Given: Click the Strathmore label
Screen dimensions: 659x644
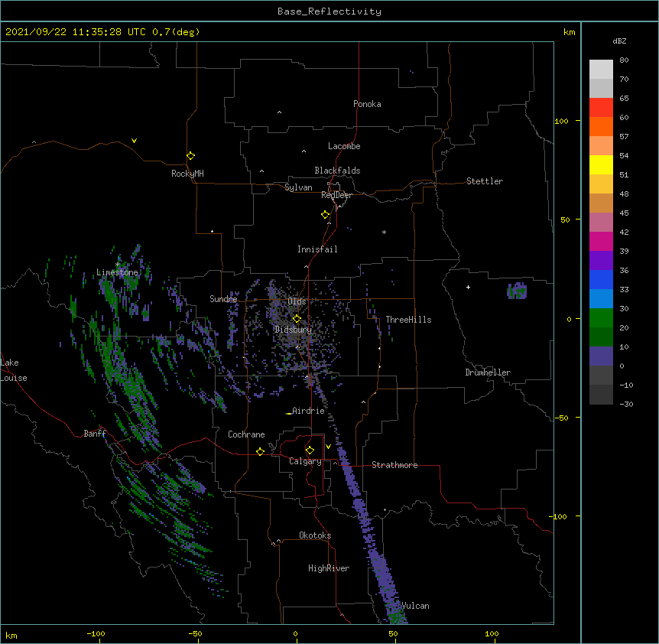Looking at the screenshot, I should coord(394,465).
